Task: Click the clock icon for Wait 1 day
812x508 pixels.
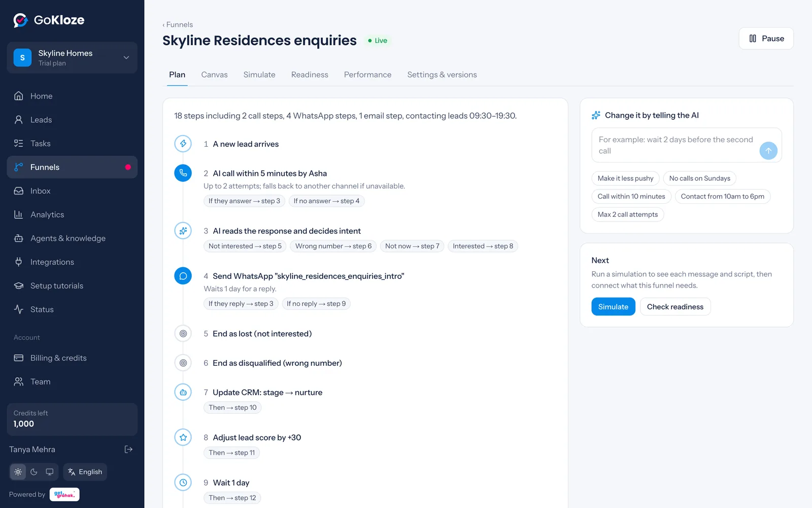Action: pos(183,483)
